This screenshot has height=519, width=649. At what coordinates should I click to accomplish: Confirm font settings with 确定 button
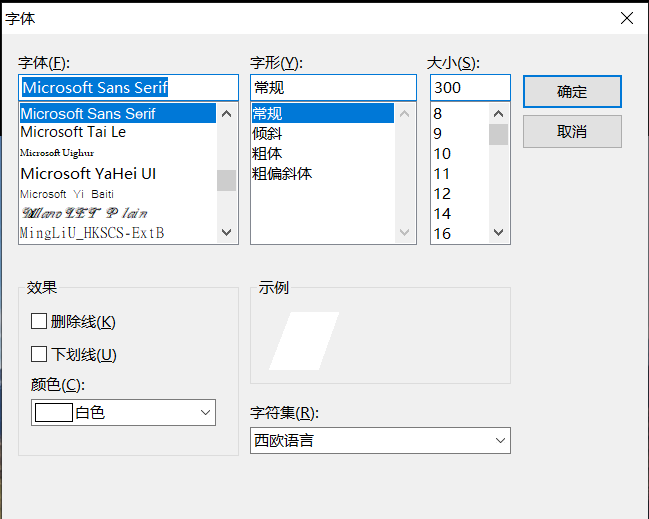click(572, 91)
